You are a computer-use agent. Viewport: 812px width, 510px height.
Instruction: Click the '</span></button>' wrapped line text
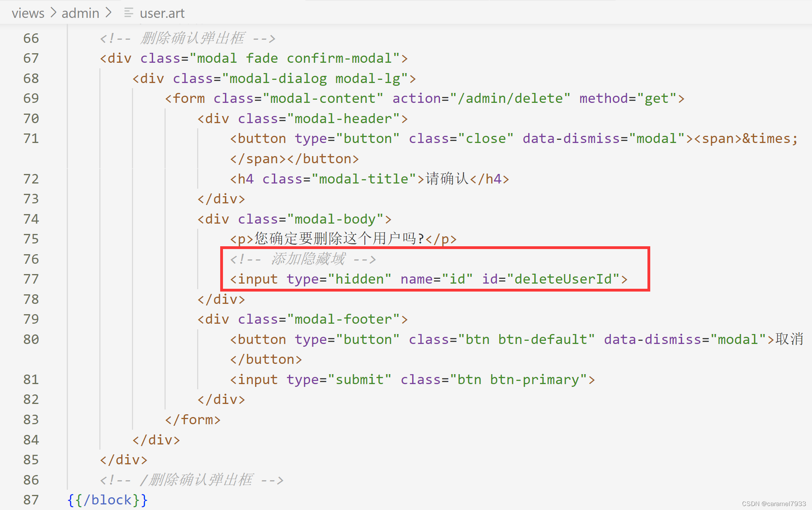pos(295,158)
